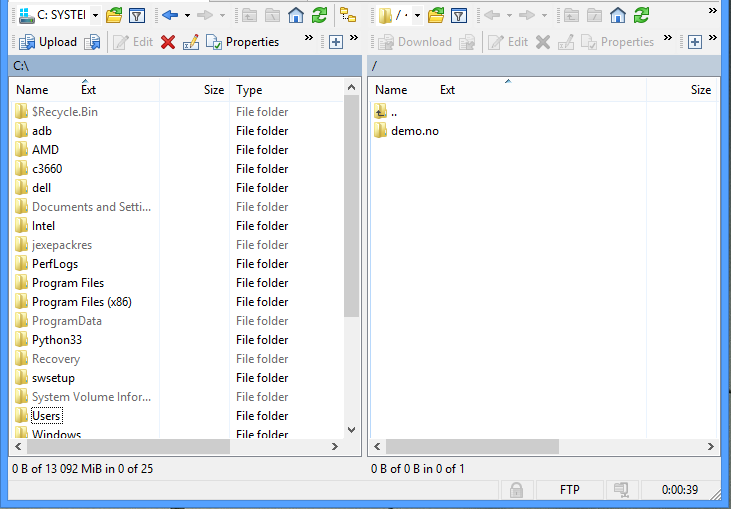Go to remote home directory
This screenshot has width=731, height=509.
coord(618,15)
